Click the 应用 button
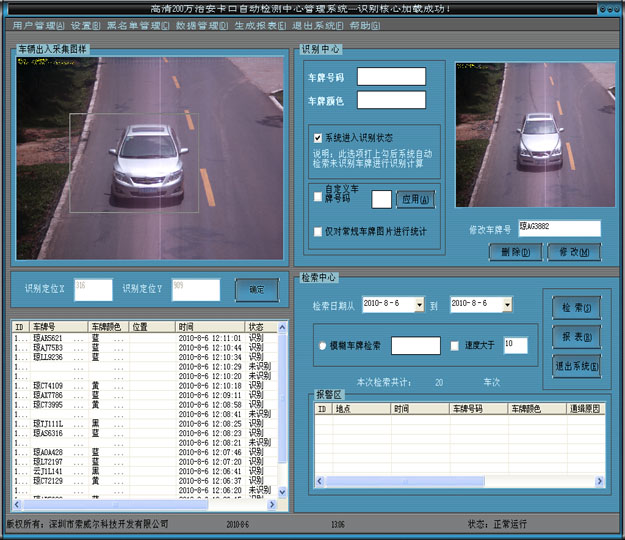The width and height of the screenshot is (625, 540). (415, 199)
